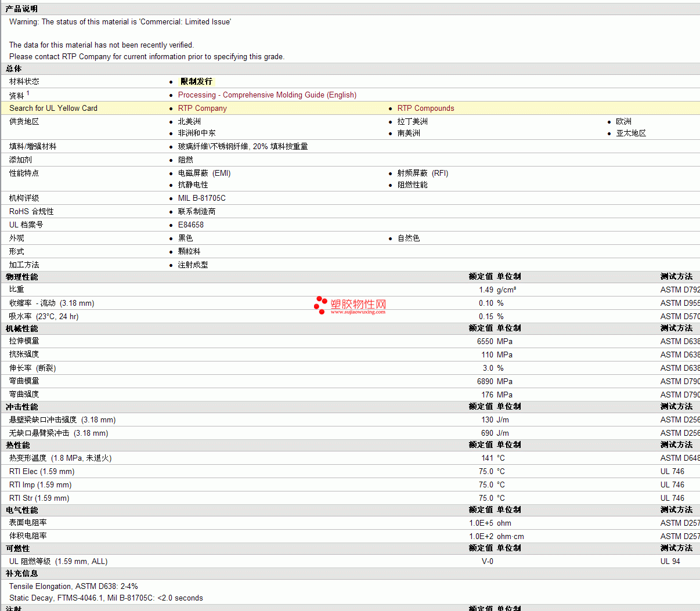Viewport: 700px width, 611px height.
Task: Select the 热性能 section header
Action: point(17,445)
